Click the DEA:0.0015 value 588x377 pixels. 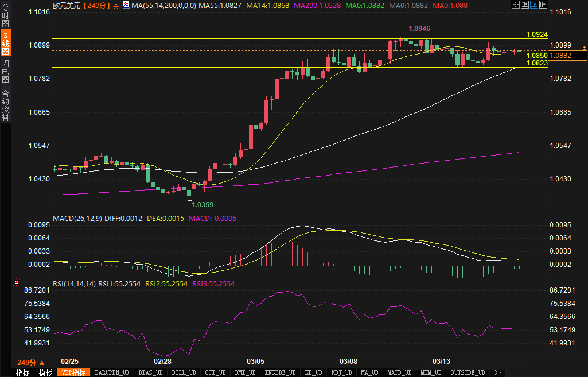(166, 218)
